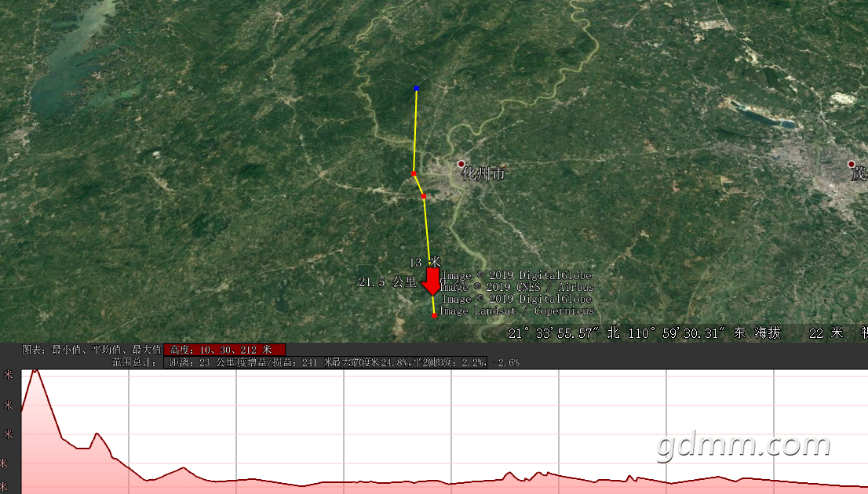The height and width of the screenshot is (494, 868).
Task: Click the -2.6% slope value
Action: tap(506, 362)
